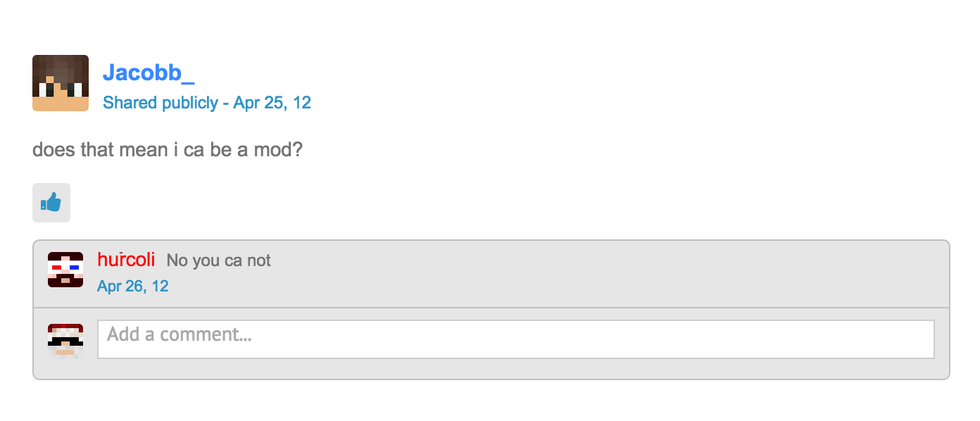
Task: Click the post text "does that mean i ca be a mod?"
Action: pyautogui.click(x=168, y=150)
